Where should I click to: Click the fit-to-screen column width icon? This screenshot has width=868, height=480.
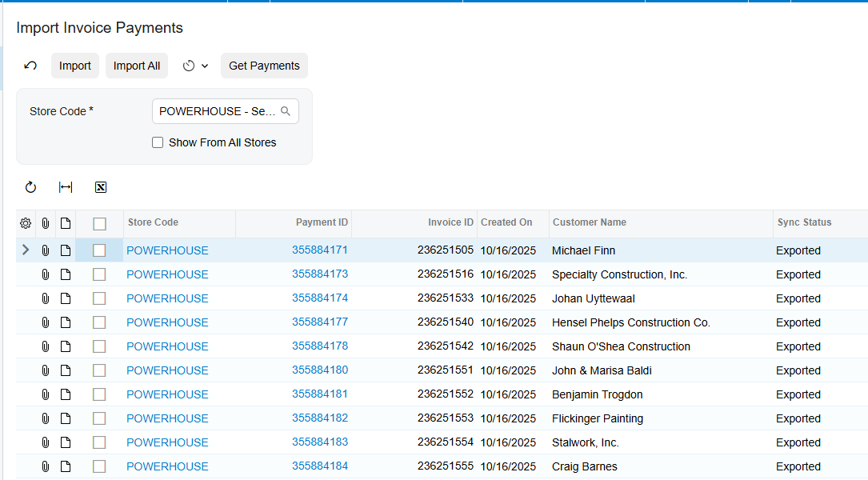click(x=66, y=187)
